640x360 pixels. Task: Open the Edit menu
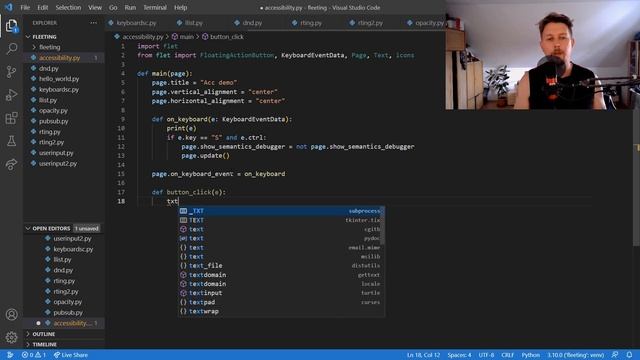click(x=42, y=7)
